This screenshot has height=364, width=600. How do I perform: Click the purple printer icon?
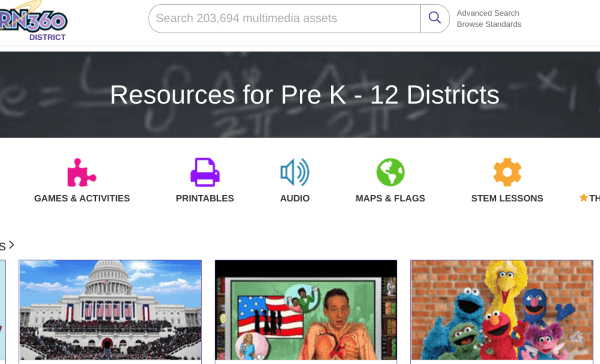(x=205, y=172)
